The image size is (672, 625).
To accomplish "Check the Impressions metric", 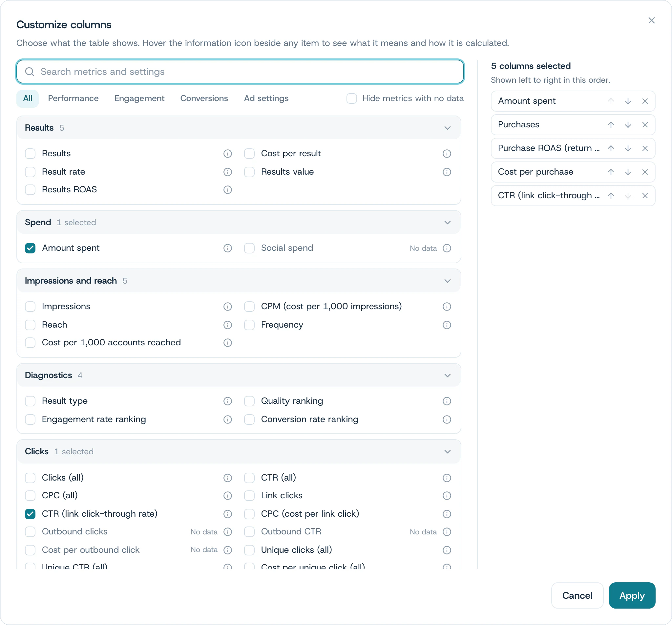I will (x=30, y=306).
